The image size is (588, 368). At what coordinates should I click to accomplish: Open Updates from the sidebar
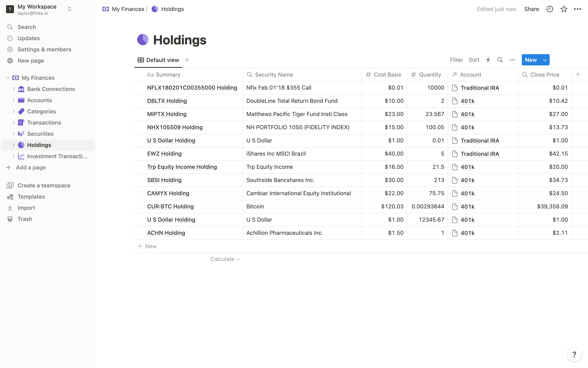click(28, 38)
